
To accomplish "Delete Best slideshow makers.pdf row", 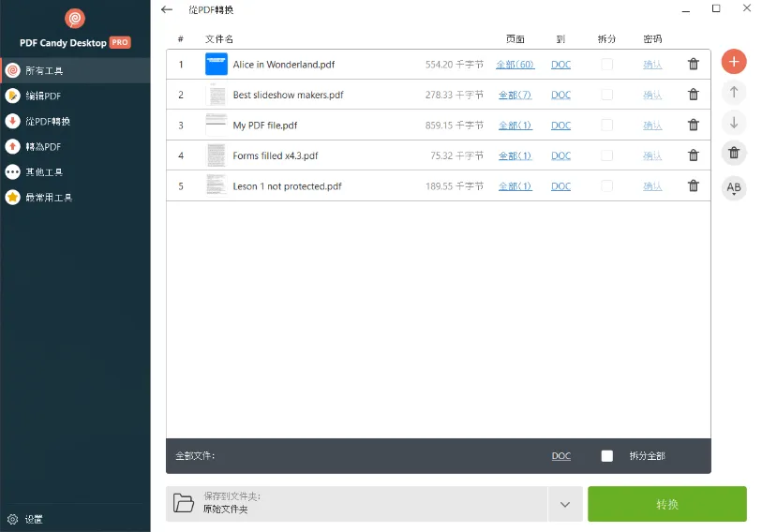I will (694, 95).
